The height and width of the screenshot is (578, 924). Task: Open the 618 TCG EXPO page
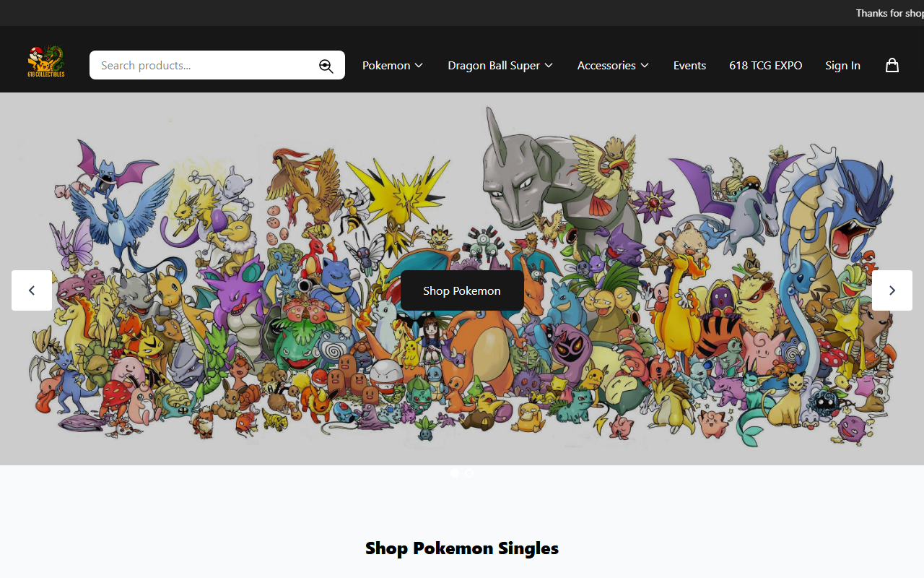tap(765, 65)
